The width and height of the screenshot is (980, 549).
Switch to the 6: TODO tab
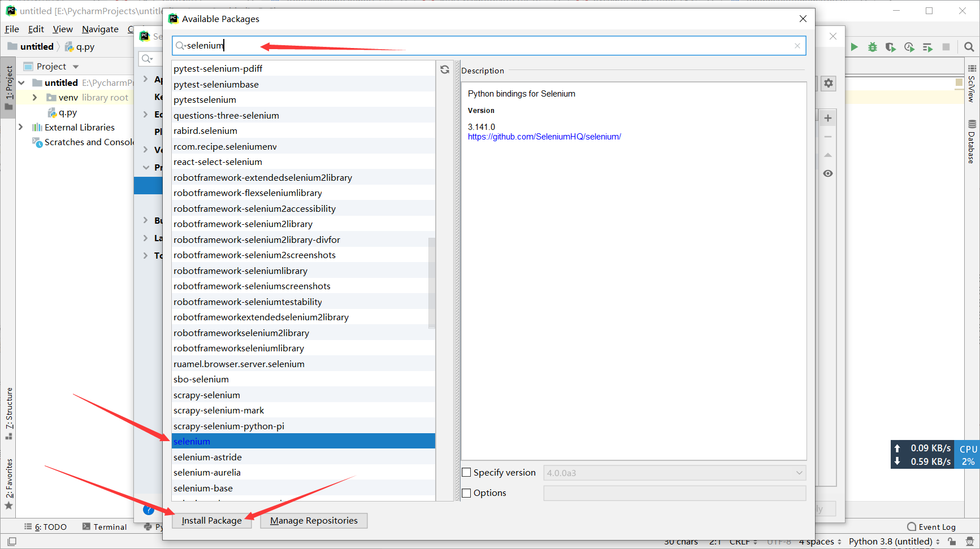pyautogui.click(x=45, y=527)
